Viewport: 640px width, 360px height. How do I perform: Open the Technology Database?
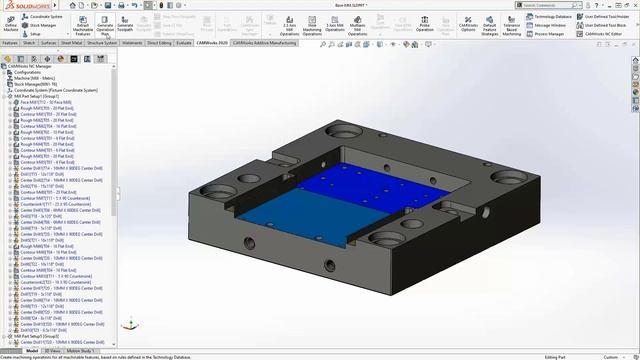(x=549, y=17)
